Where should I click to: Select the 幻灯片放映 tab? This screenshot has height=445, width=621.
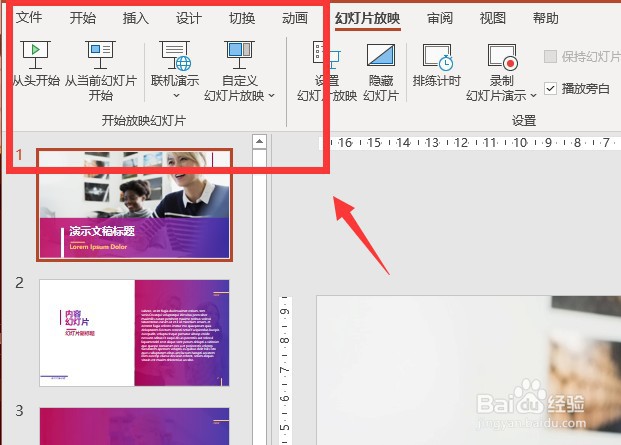[368, 18]
